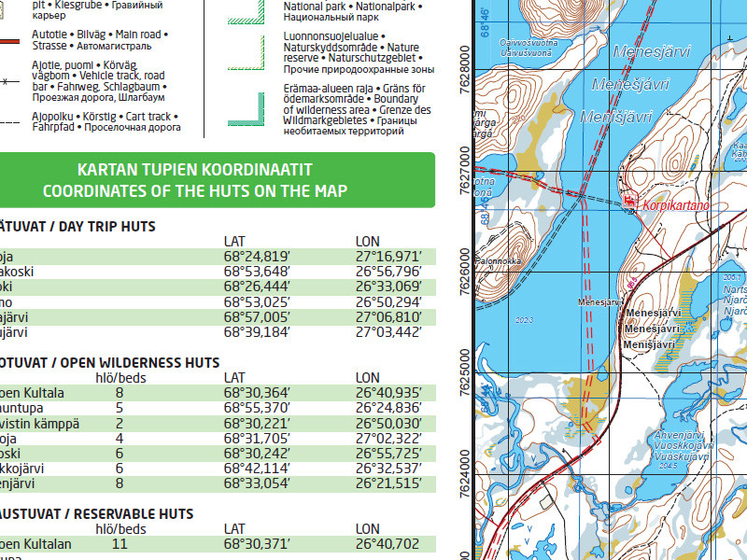747x560 pixels.
Task: Select latitude value 68°30,364' in Kultala row
Action: coord(257,393)
